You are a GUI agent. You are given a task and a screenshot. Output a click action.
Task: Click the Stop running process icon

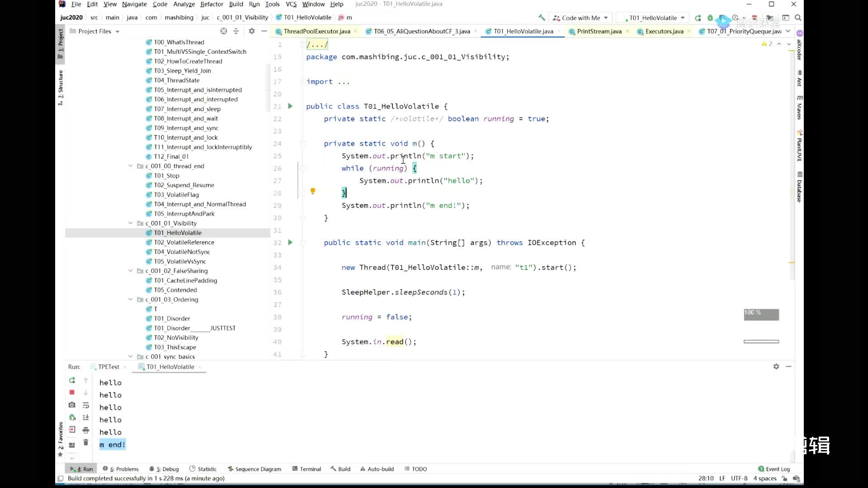[x=71, y=392]
